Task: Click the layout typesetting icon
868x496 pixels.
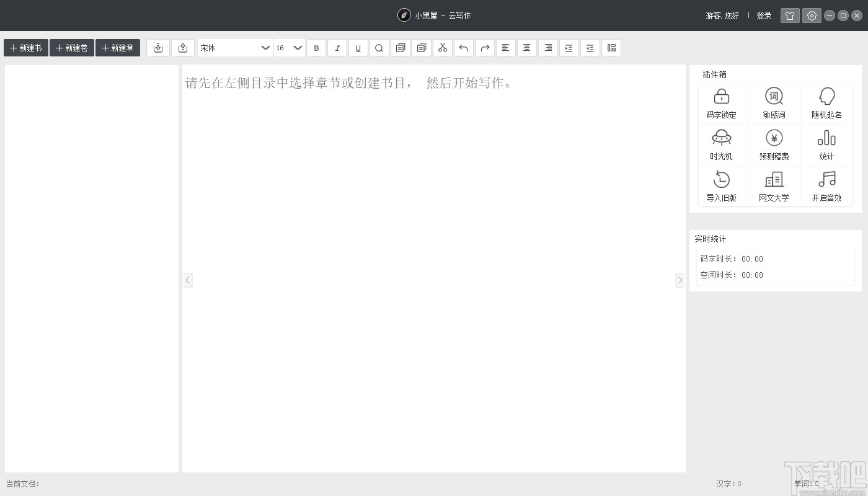Action: [x=611, y=48]
